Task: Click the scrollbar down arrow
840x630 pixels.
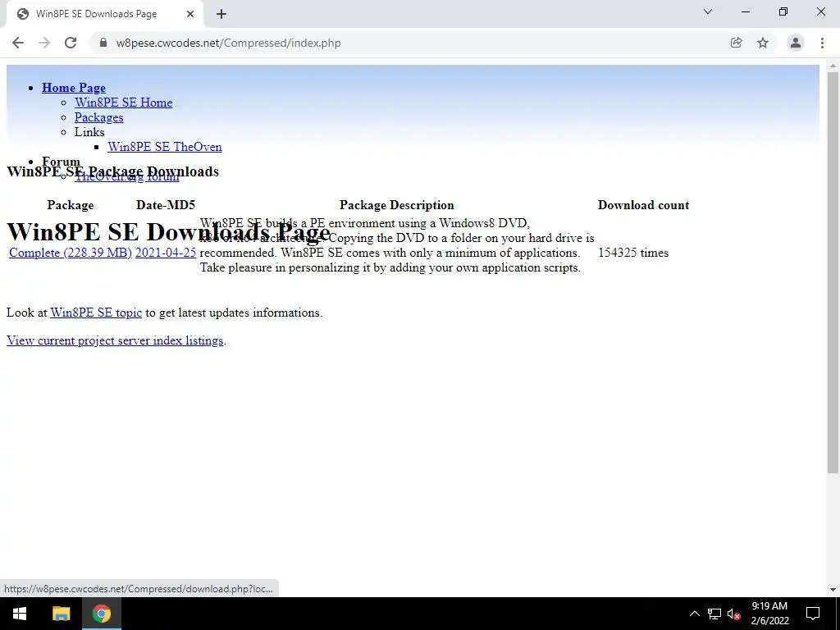Action: (x=833, y=590)
